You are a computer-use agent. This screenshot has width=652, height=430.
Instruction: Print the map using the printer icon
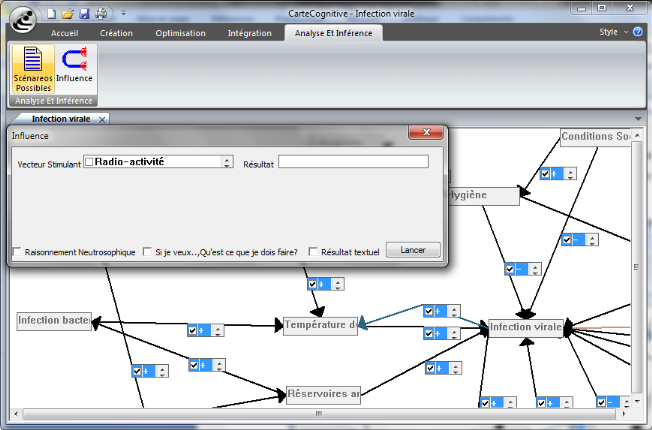pyautogui.click(x=101, y=14)
